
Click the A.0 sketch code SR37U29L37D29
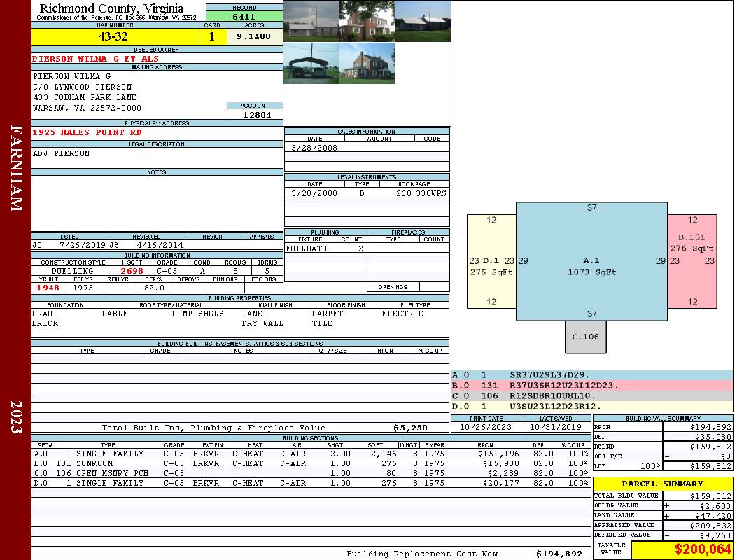tap(549, 375)
